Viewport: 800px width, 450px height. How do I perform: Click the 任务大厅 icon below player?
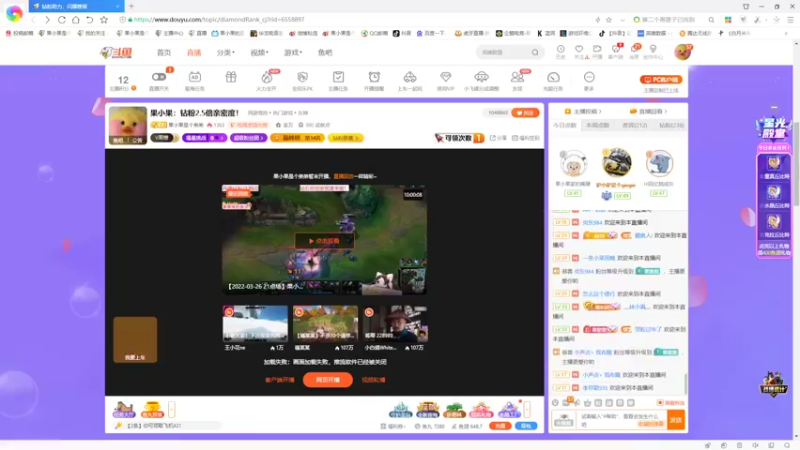(124, 409)
